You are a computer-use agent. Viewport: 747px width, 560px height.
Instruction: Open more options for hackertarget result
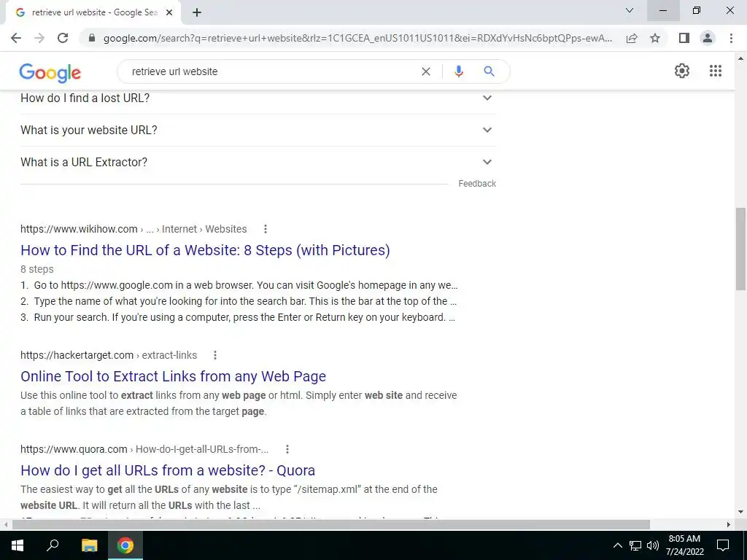click(215, 355)
